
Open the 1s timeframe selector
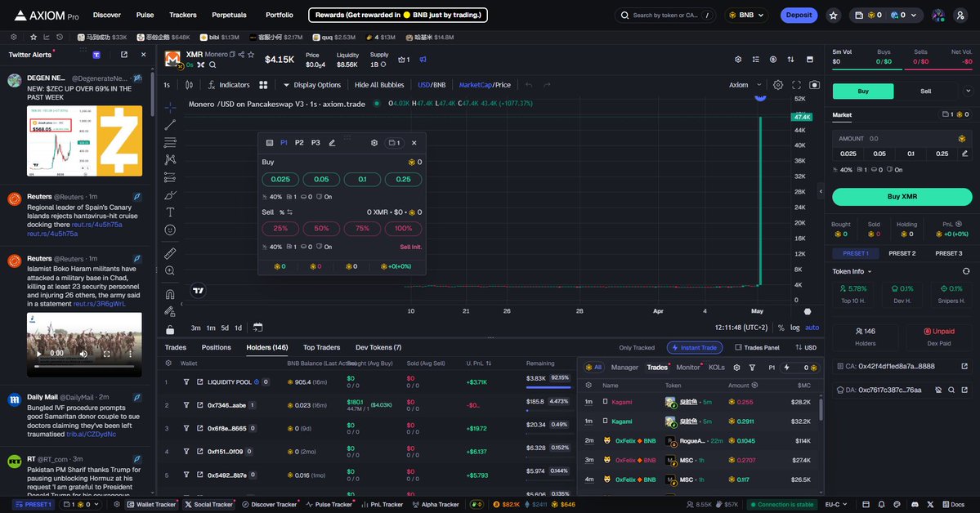(167, 85)
